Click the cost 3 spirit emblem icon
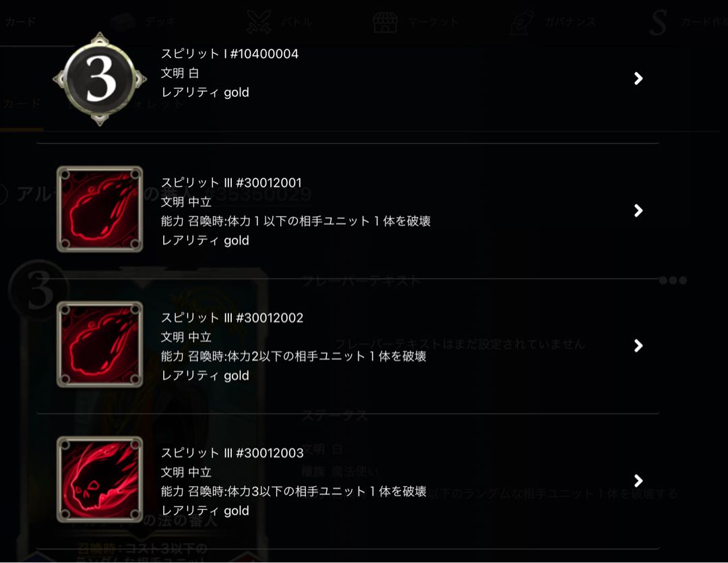Image resolution: width=728 pixels, height=563 pixels. 100,79
